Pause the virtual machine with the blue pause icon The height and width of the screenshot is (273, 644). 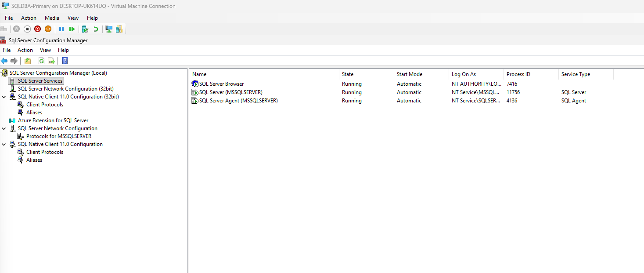[61, 29]
